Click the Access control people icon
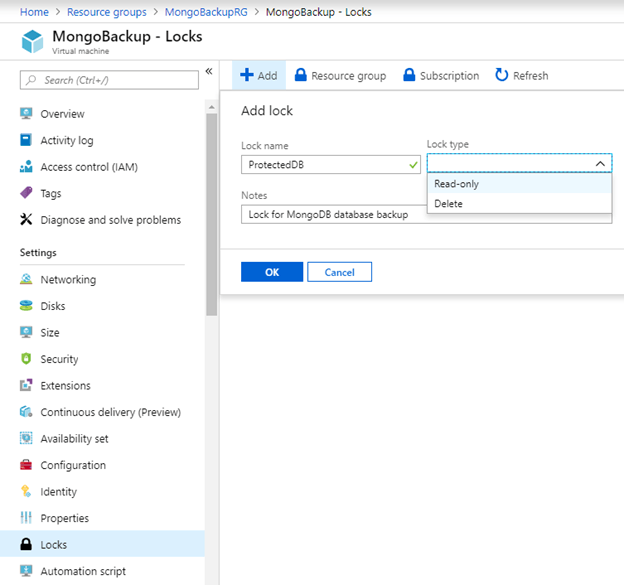The width and height of the screenshot is (624, 585). [26, 166]
